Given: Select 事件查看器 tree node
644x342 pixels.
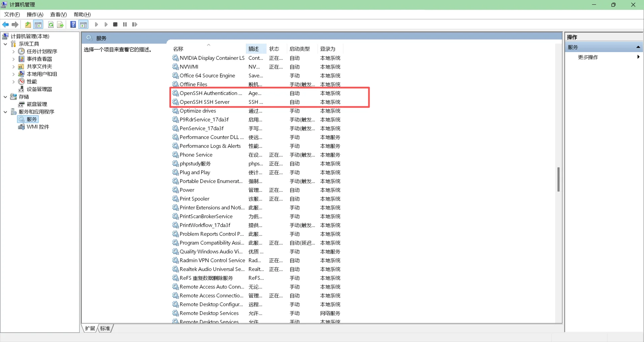Looking at the screenshot, I should click(39, 59).
